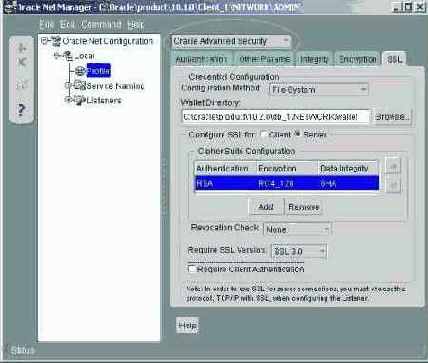This screenshot has height=363, width=428.
Task: Close the Oracle Net Manager window
Action: tap(420, 7)
